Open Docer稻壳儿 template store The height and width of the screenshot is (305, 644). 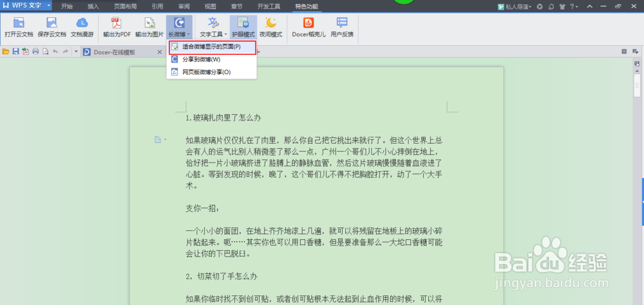click(x=309, y=28)
